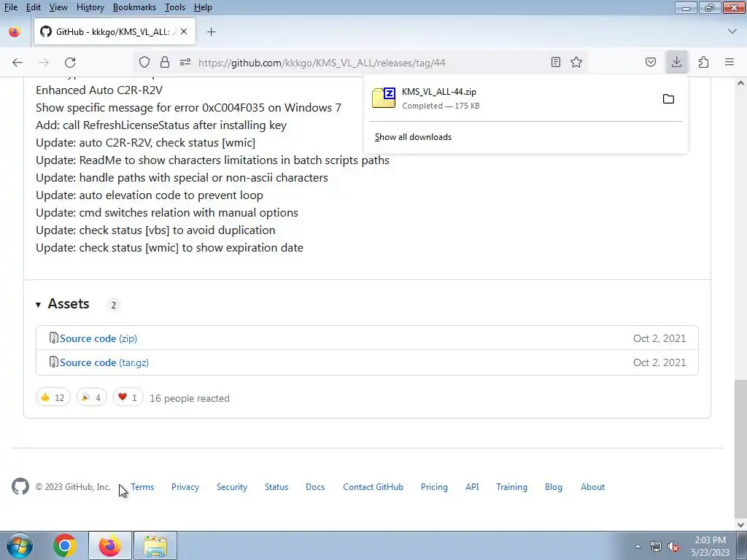
Task: Open the History menu
Action: (90, 7)
